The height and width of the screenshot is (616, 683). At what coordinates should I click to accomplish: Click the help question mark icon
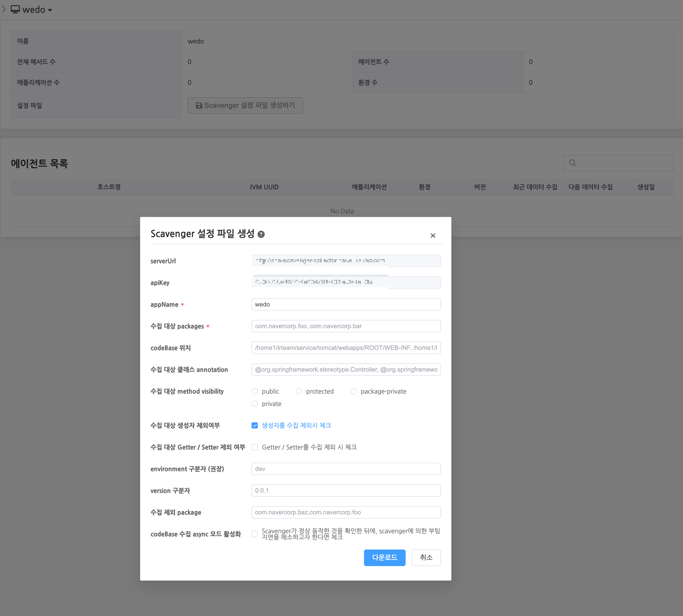(x=261, y=234)
